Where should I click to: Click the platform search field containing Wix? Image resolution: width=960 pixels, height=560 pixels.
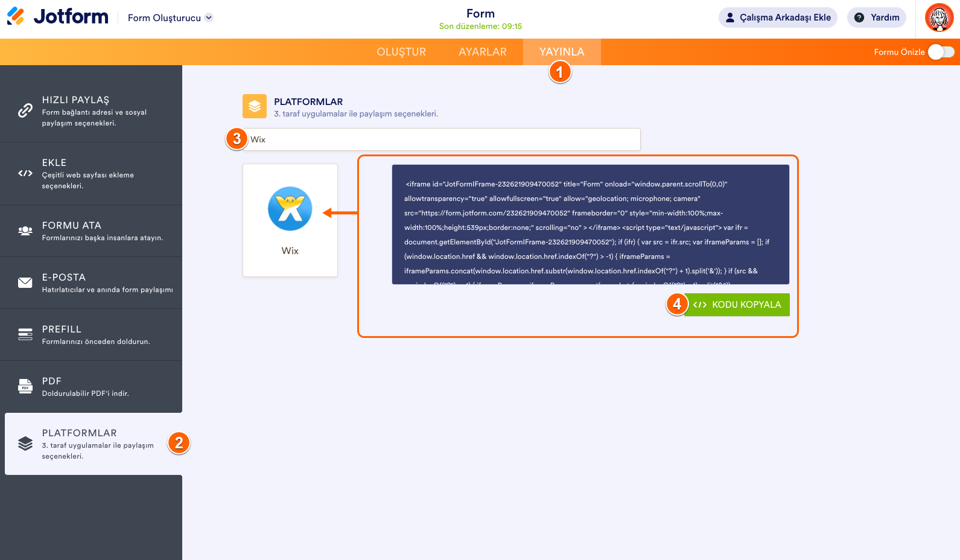[441, 139]
